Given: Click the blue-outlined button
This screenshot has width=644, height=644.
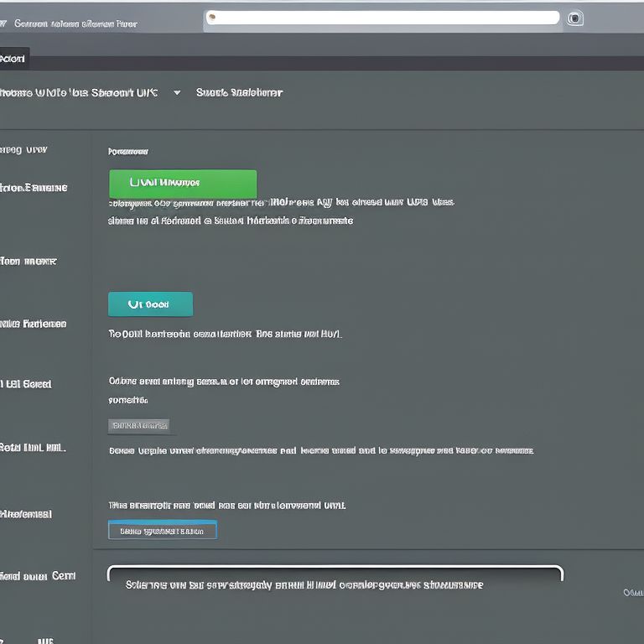Looking at the screenshot, I should click(163, 531).
